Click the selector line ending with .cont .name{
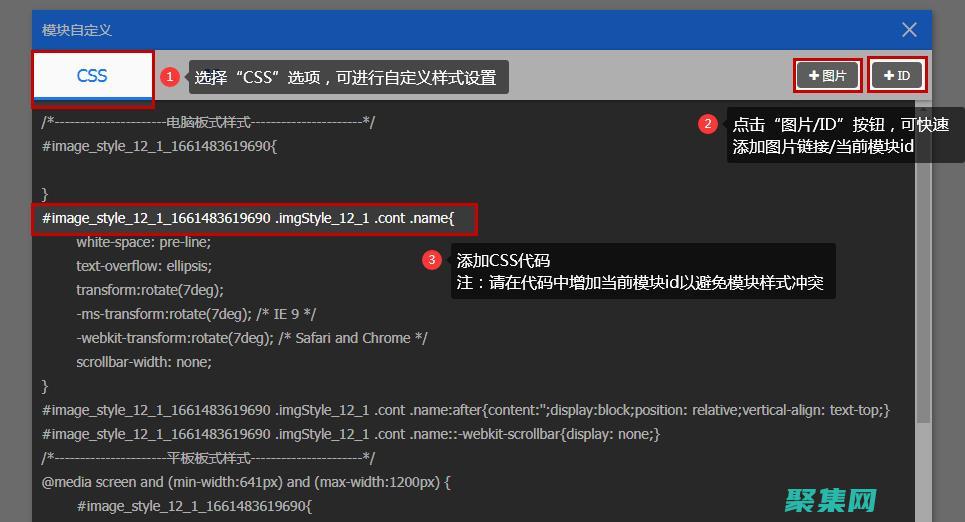Viewport: 965px width, 522px height. coord(248,219)
